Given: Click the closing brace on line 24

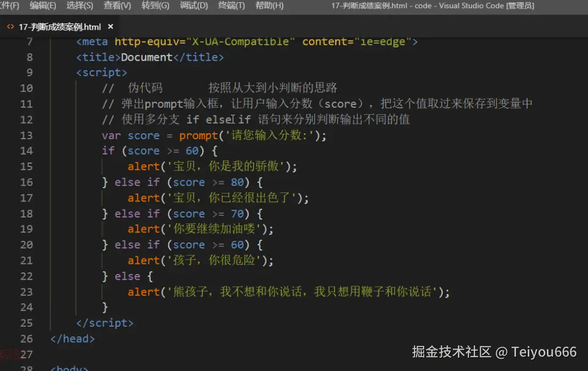Looking at the screenshot, I should (105, 307).
